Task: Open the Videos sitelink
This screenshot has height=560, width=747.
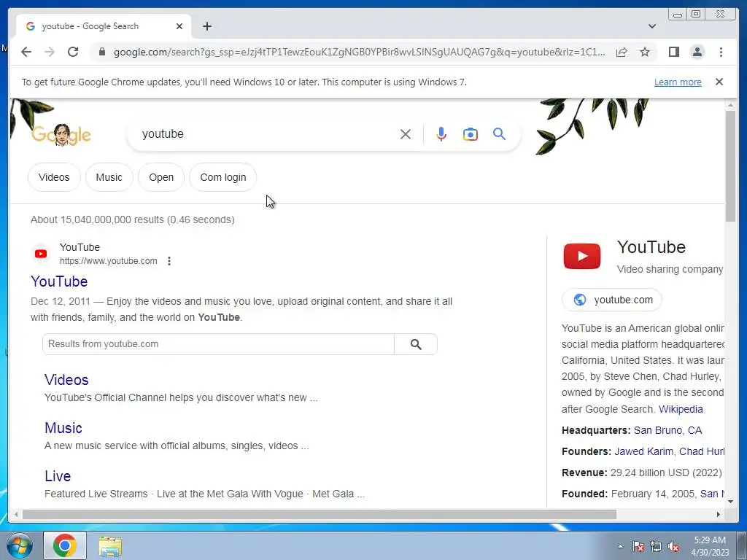Action: tap(66, 379)
